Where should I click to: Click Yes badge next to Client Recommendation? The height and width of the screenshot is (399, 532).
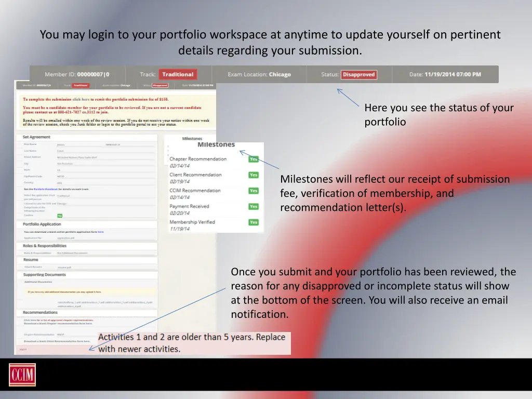point(254,175)
